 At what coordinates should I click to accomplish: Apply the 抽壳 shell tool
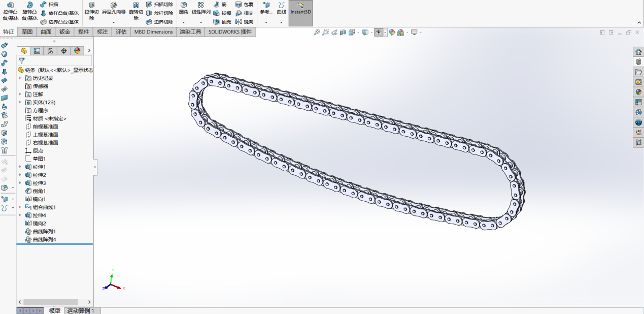click(x=222, y=22)
